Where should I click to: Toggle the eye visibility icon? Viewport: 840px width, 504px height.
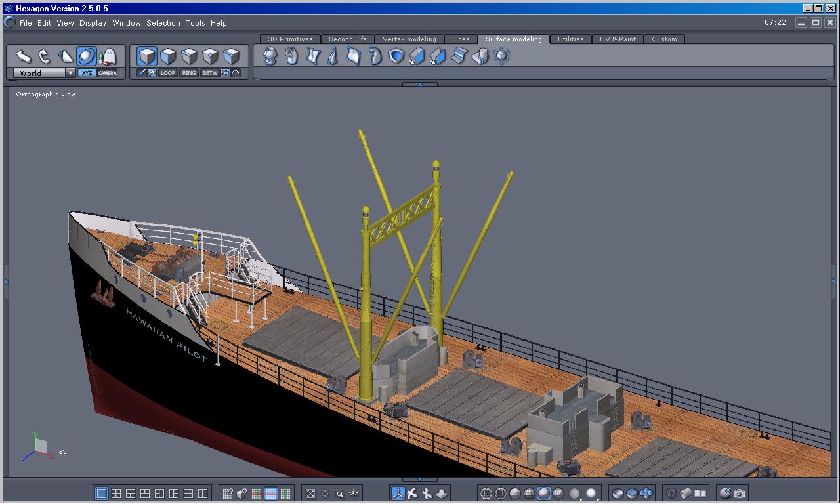coord(354,493)
